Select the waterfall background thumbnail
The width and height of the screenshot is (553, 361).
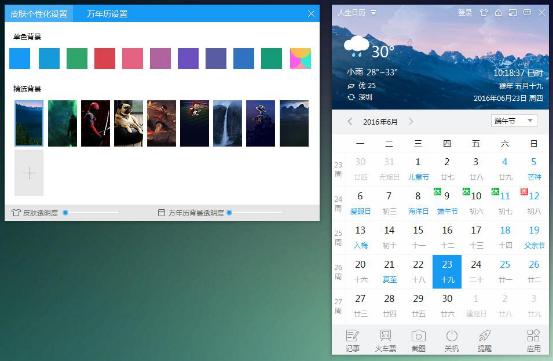[227, 123]
